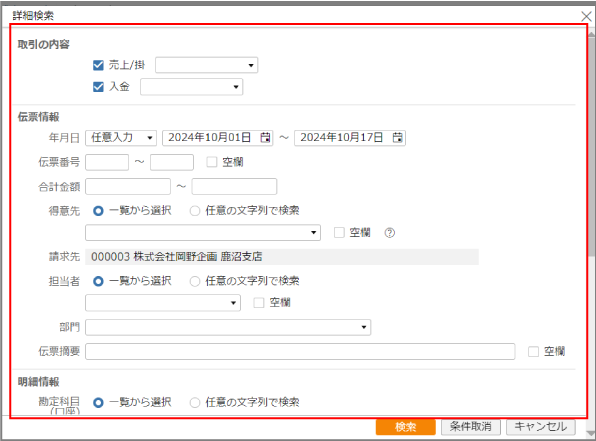Open the 得意先 selection combo box
The height and width of the screenshot is (441, 596).
(203, 232)
